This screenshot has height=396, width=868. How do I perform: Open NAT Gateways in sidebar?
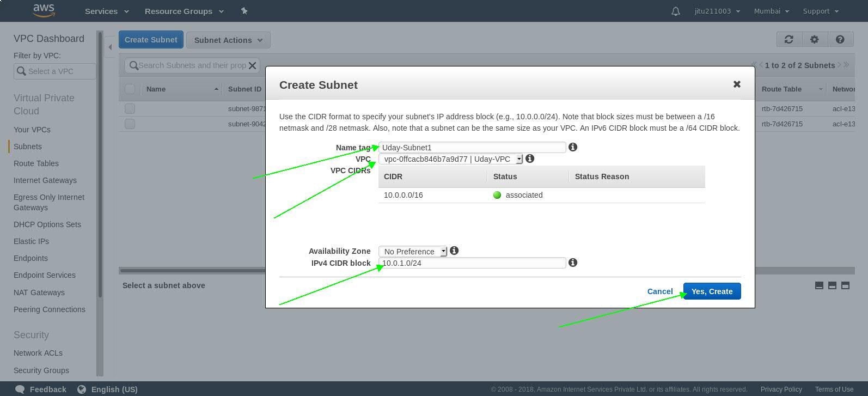coord(39,293)
